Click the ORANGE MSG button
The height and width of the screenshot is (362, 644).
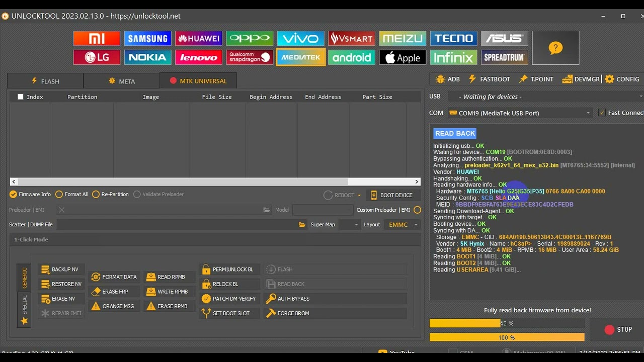[x=114, y=306]
